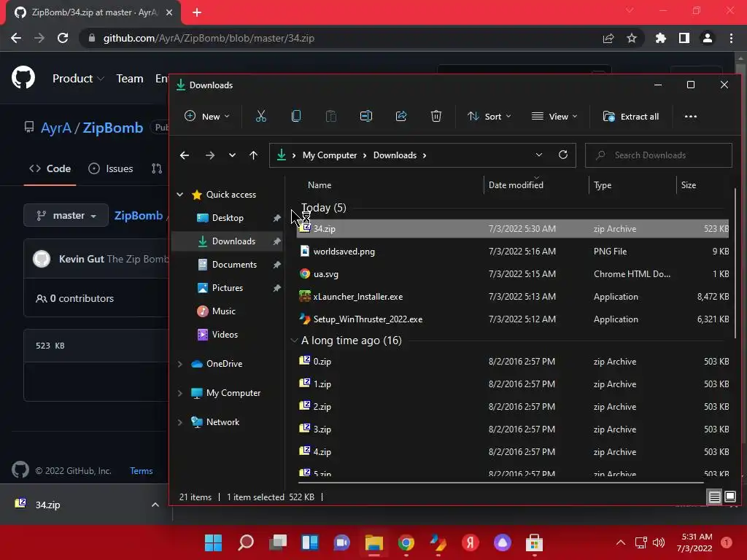The image size is (747, 560).
Task: Open taskbar Search magnifier
Action: click(x=245, y=542)
